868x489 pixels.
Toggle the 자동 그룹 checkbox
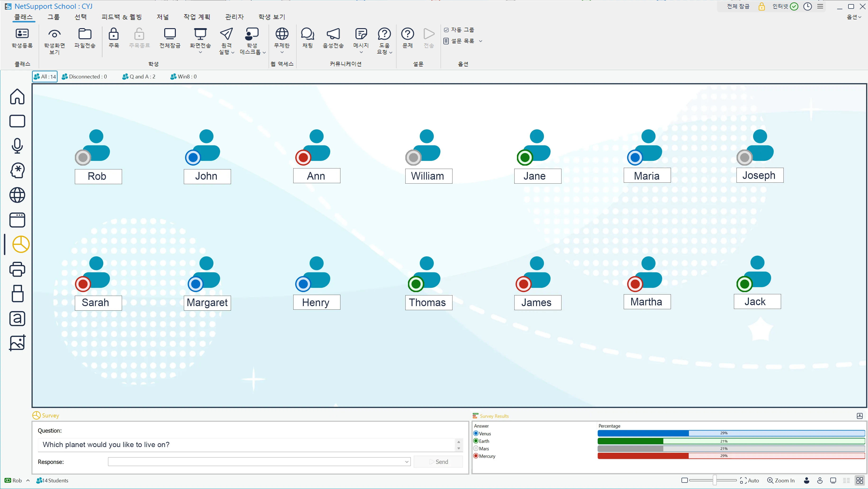pos(446,30)
